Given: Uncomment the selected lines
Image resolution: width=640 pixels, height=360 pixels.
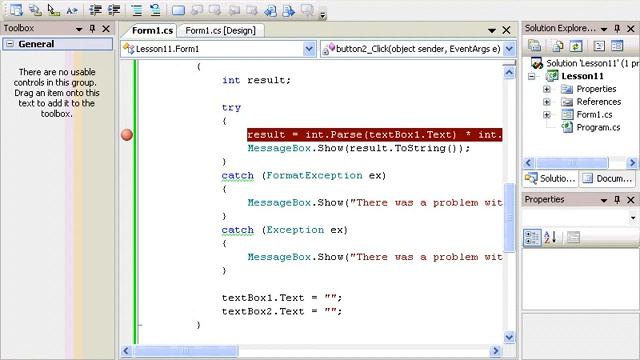Looking at the screenshot, I should [155, 10].
